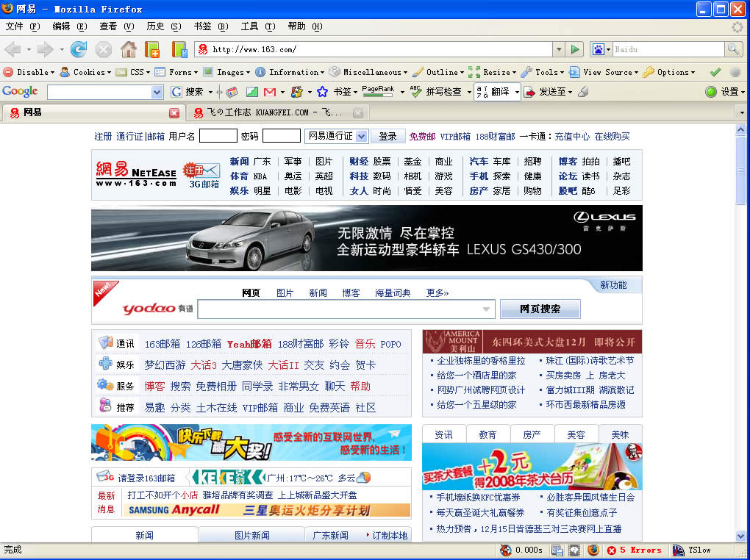Click the Google toolbar 发送至 icon

tap(529, 92)
